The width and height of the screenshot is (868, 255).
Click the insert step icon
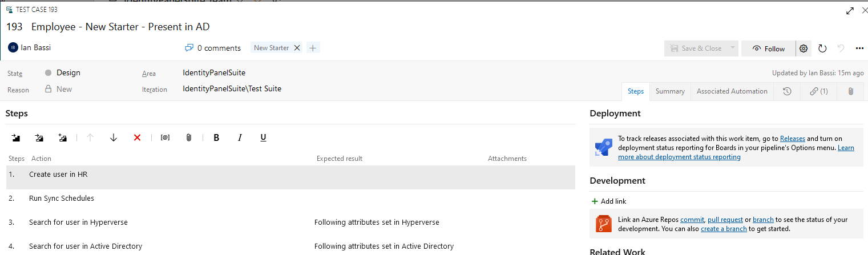pos(16,137)
